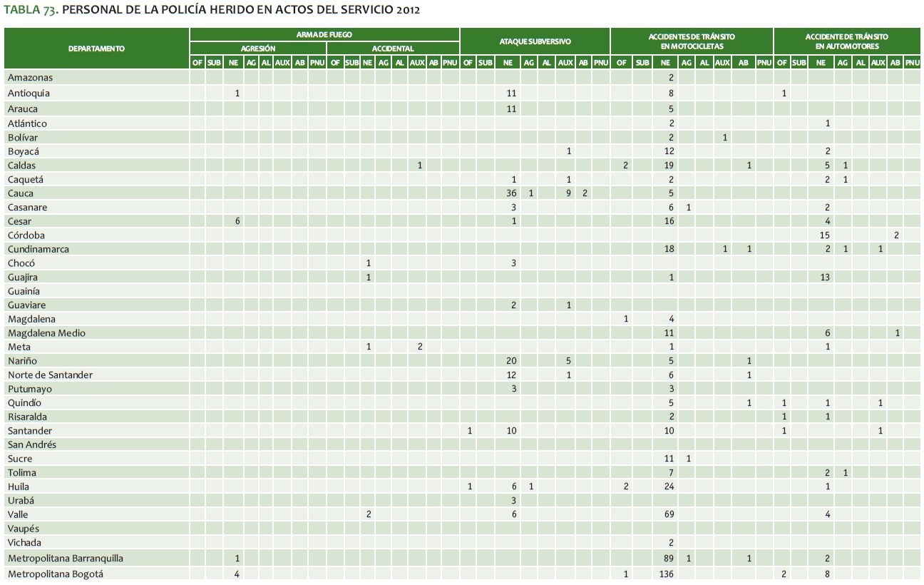Select the ACCIDENTAL sub-header
Viewport: 924px width, 585px height.
click(x=393, y=49)
